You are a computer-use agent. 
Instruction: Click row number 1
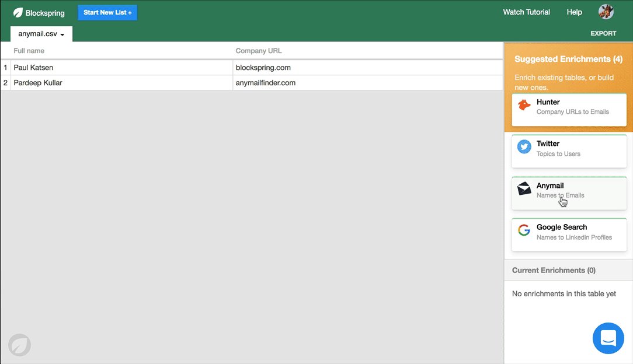click(5, 68)
